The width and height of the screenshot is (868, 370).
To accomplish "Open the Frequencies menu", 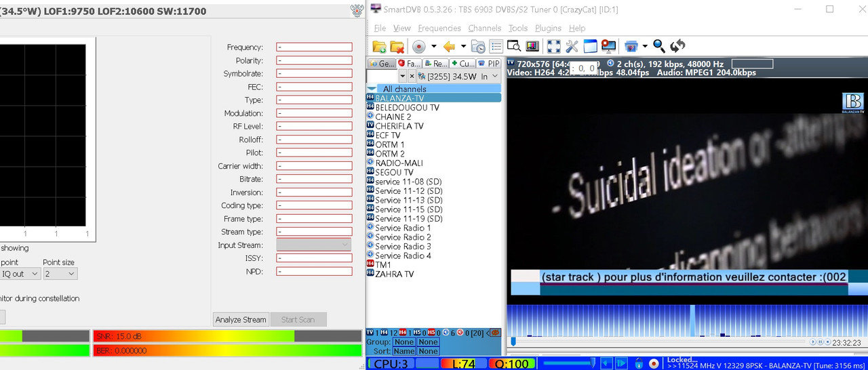I will pos(439,28).
